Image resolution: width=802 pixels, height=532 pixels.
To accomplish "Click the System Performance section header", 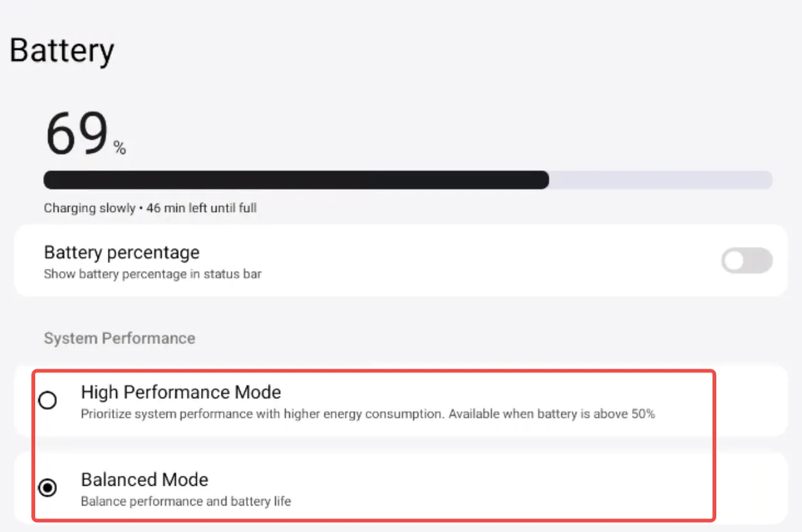I will [x=119, y=338].
